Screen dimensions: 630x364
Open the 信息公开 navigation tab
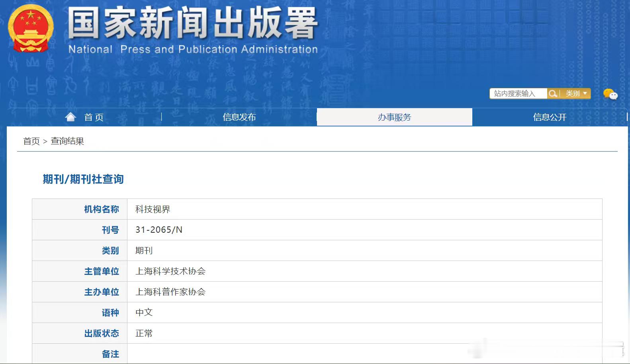coord(550,117)
